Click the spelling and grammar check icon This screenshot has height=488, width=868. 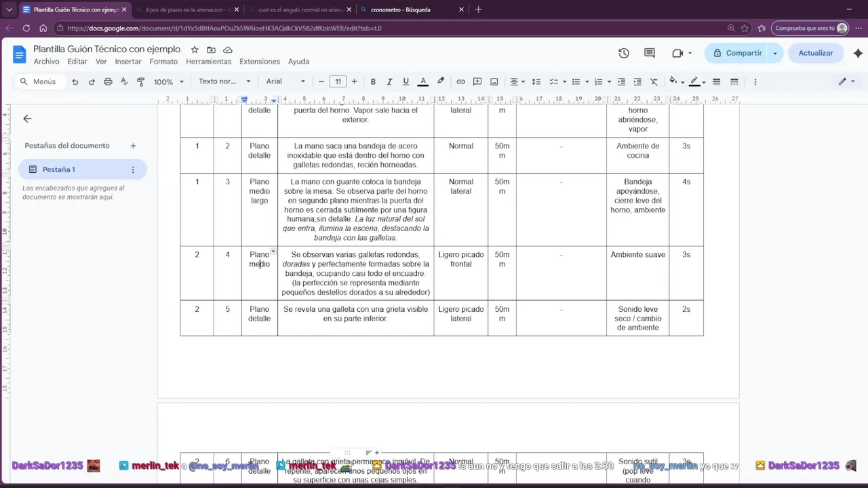coord(124,81)
